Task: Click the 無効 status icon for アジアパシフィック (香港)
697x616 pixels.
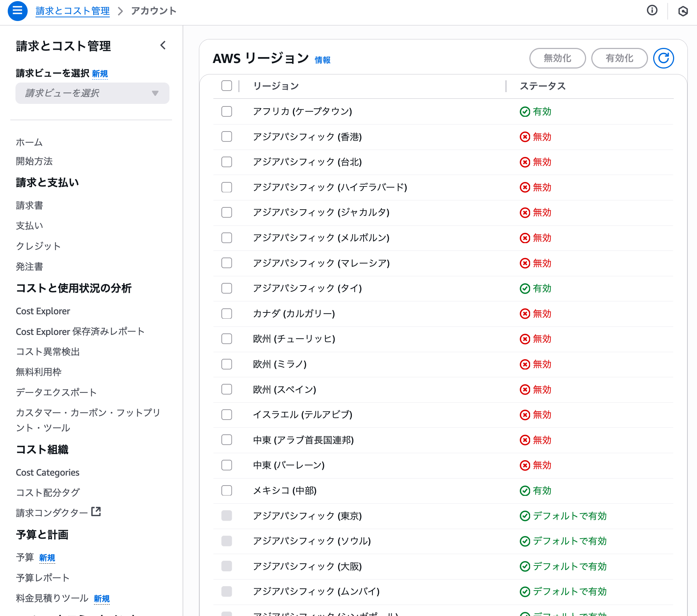Action: pos(525,137)
